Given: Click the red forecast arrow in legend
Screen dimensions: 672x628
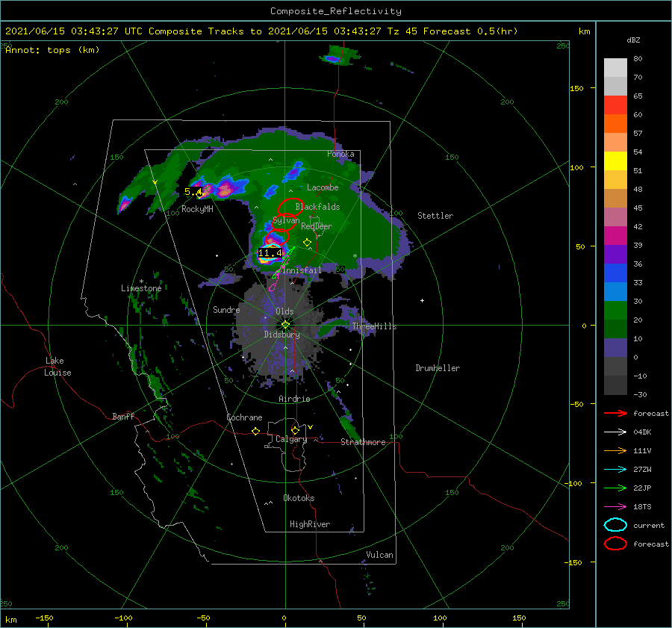Looking at the screenshot, I should [x=615, y=413].
